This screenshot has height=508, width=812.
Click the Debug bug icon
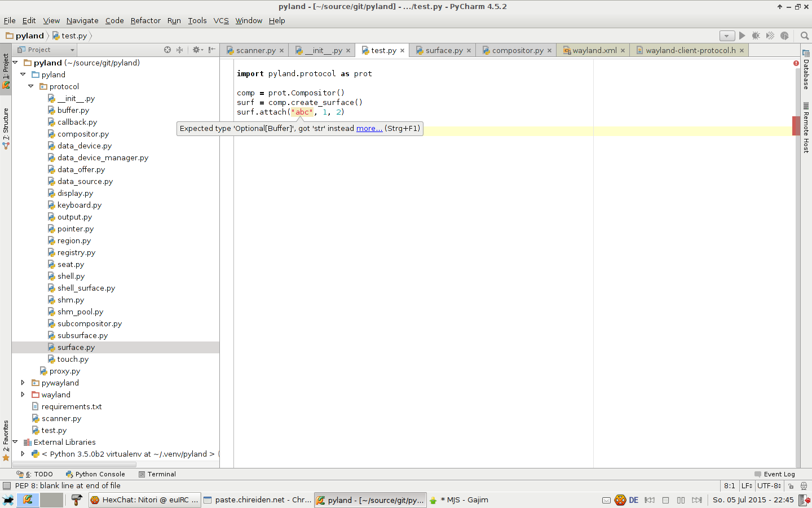pos(756,36)
